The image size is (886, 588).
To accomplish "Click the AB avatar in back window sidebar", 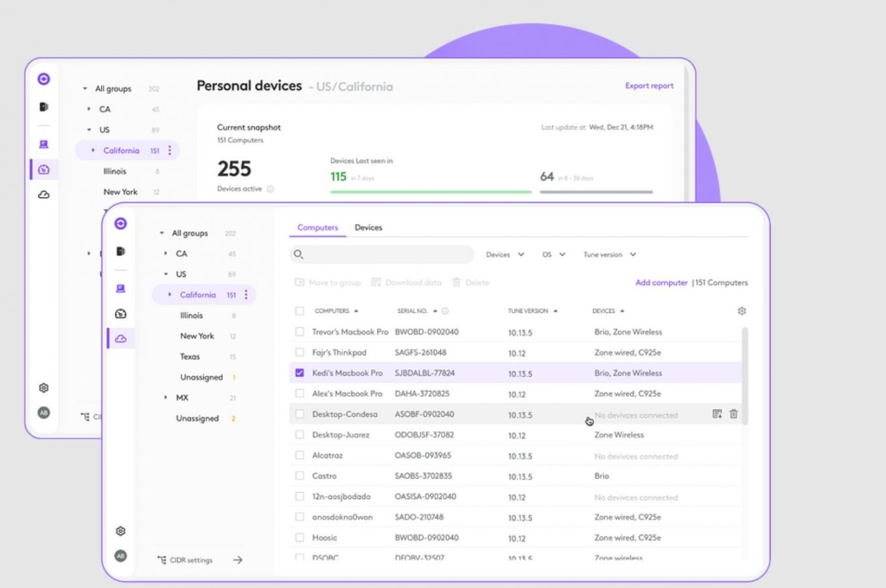I will (x=44, y=412).
